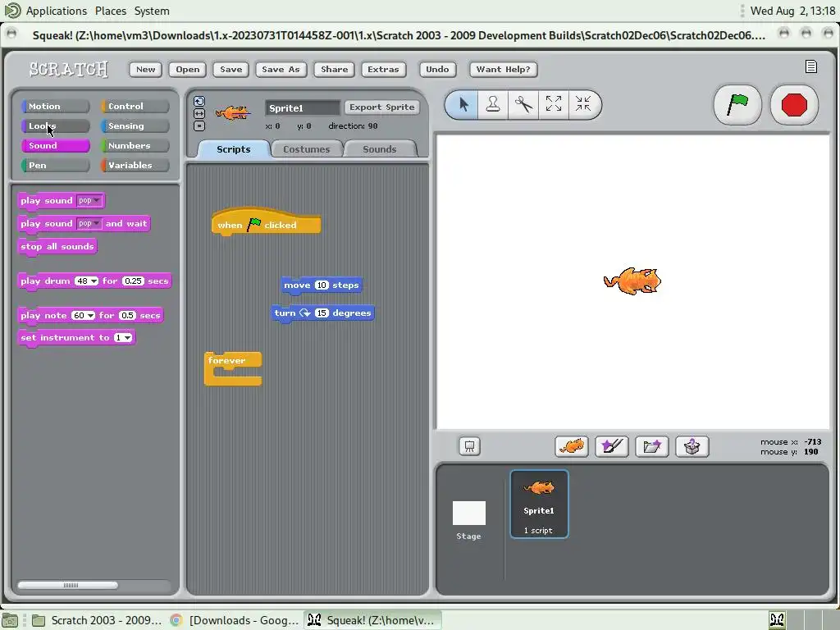Image resolution: width=840 pixels, height=630 pixels.
Task: Click the Extras button
Action: click(383, 69)
